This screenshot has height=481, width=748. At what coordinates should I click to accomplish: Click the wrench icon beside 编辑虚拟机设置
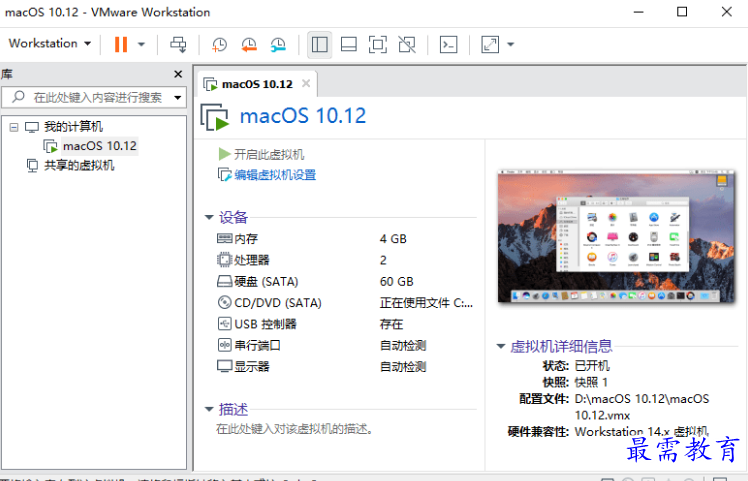point(225,175)
